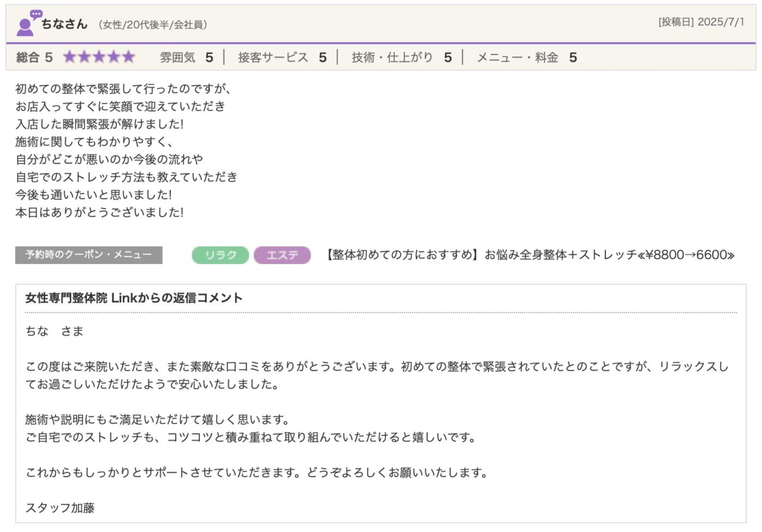The width and height of the screenshot is (762, 532).
Task: Click review line 本日はありがとうございました!
Action: (x=99, y=213)
